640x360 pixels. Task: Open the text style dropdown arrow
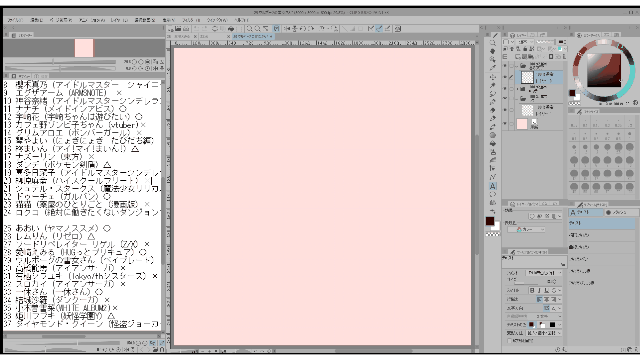(560, 291)
